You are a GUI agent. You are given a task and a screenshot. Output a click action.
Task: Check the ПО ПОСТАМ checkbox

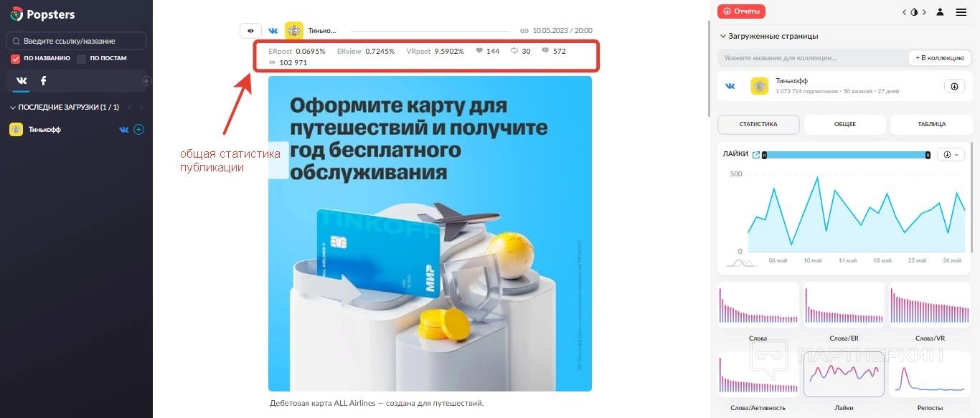82,59
